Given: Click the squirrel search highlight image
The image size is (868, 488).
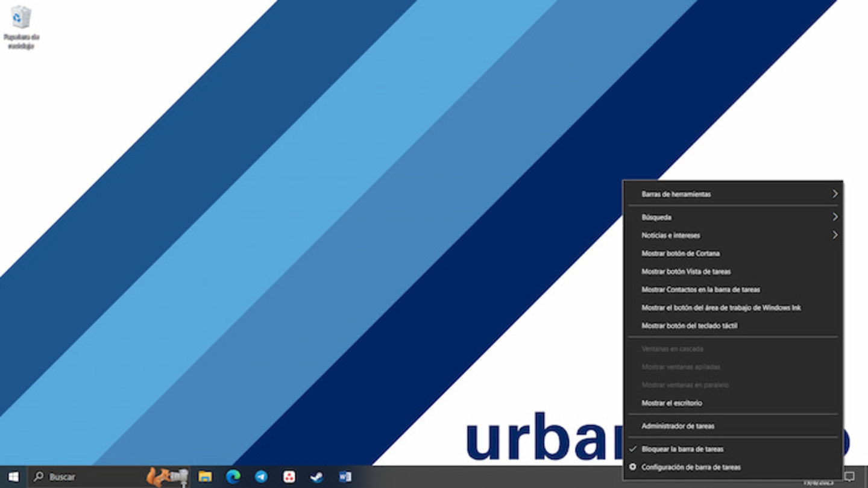Looking at the screenshot, I should pyautogui.click(x=167, y=477).
